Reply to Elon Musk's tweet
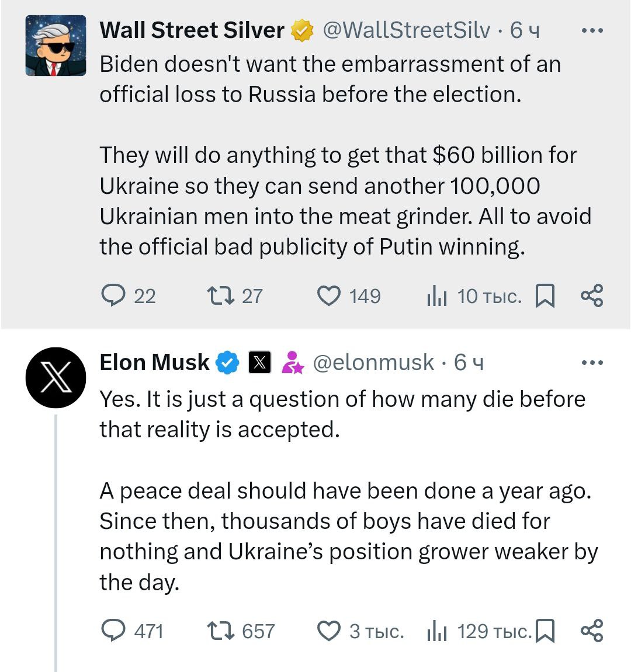The image size is (631, 672). (x=113, y=631)
